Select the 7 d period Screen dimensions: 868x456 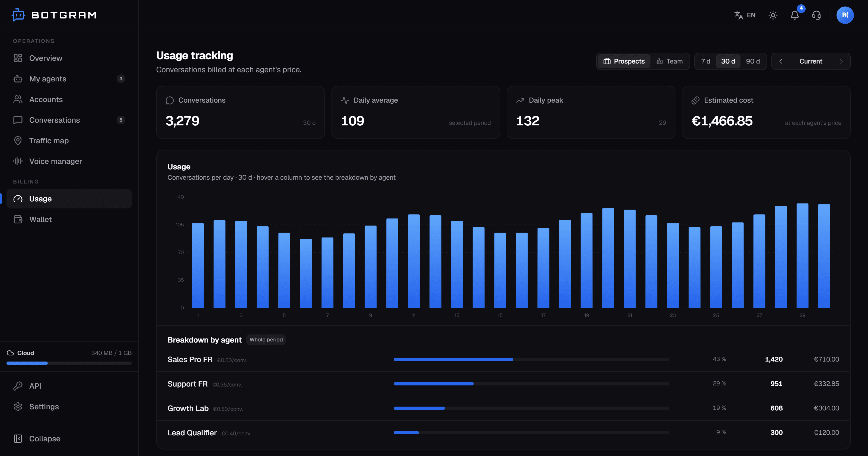(x=706, y=61)
